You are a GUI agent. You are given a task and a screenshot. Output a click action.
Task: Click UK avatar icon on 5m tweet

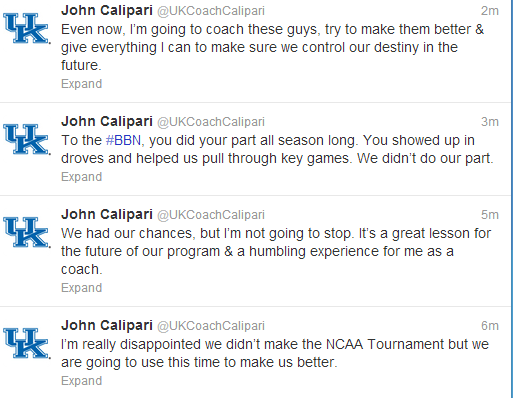tap(27, 232)
